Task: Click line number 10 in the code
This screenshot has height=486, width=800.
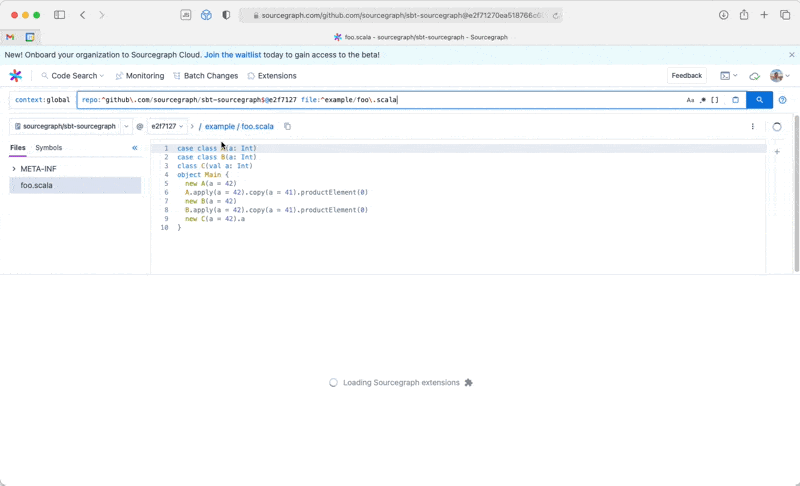Action: [x=164, y=227]
